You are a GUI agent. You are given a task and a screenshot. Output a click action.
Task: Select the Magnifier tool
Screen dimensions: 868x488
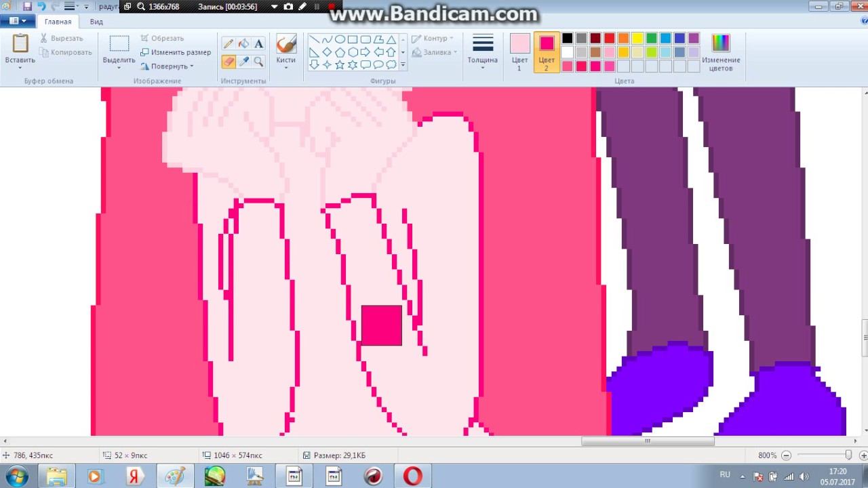[258, 61]
